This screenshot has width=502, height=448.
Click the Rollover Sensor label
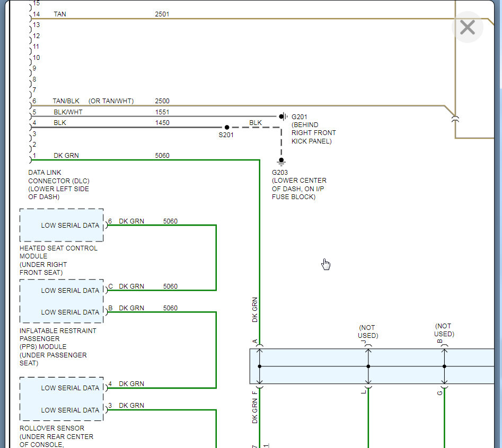coord(56,436)
